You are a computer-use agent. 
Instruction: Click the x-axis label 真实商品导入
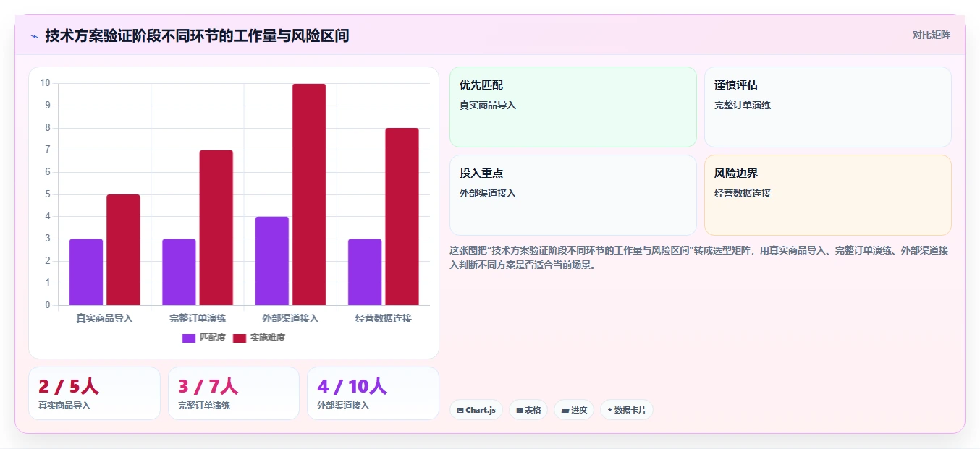click(104, 318)
